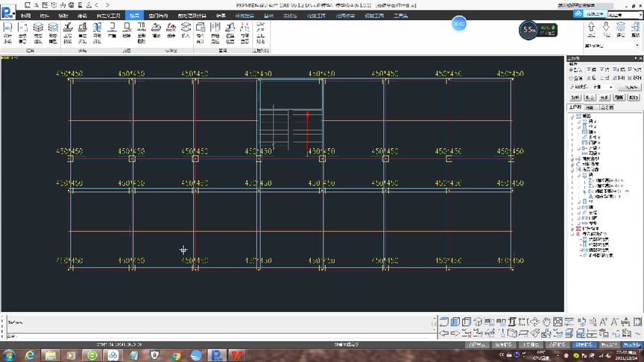This screenshot has width=644, height=362.
Task: Select the pan hand tool in bottom toolbar
Action: tap(546, 322)
